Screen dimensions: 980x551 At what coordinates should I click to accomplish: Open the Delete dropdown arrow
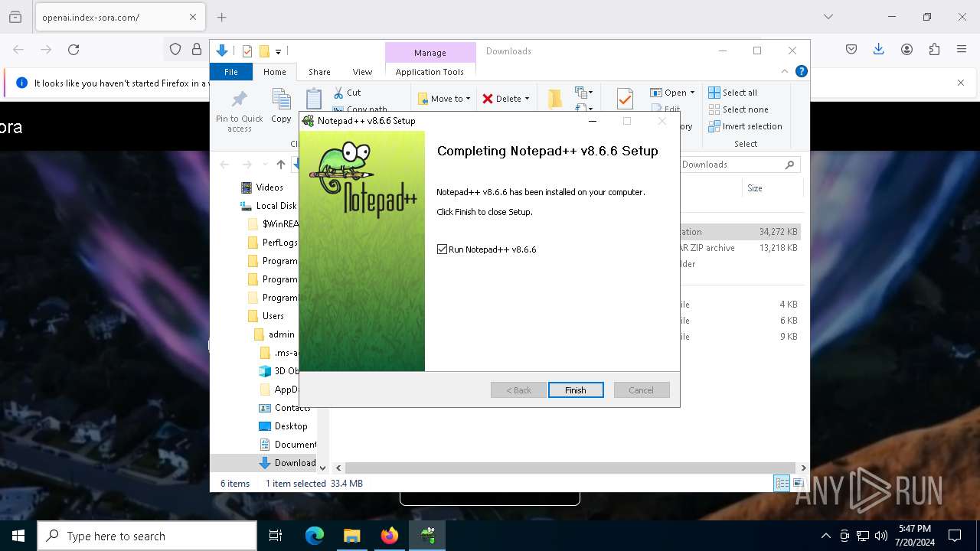click(x=527, y=99)
